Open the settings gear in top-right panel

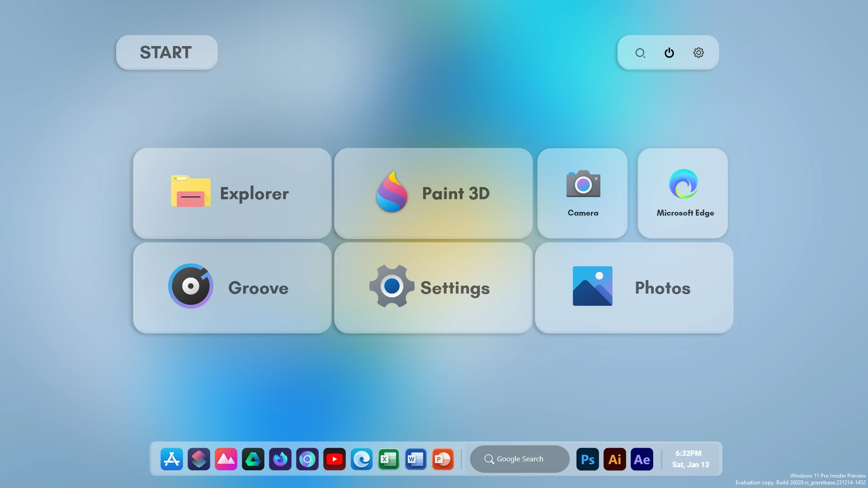(x=698, y=53)
